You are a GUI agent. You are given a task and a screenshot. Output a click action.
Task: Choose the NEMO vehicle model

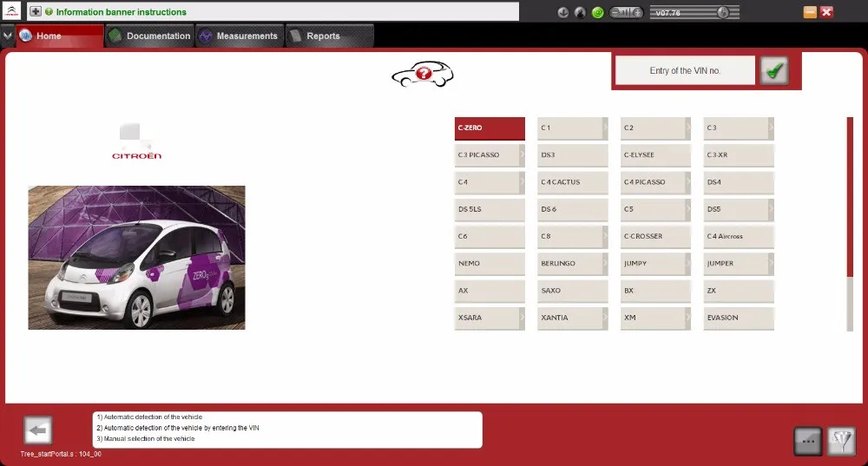pos(490,264)
